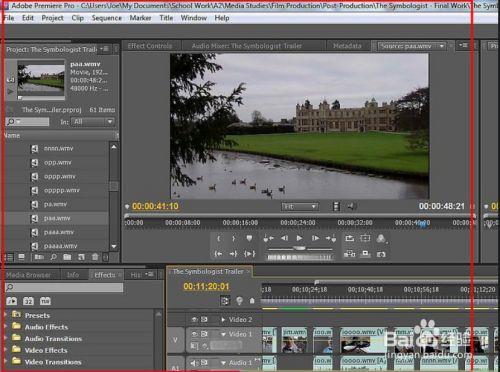Click the Insert edit button

(349, 254)
